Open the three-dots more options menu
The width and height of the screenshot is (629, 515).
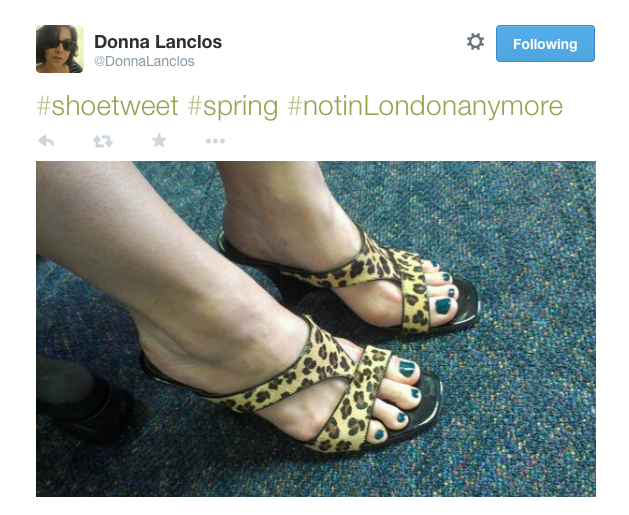click(x=215, y=141)
